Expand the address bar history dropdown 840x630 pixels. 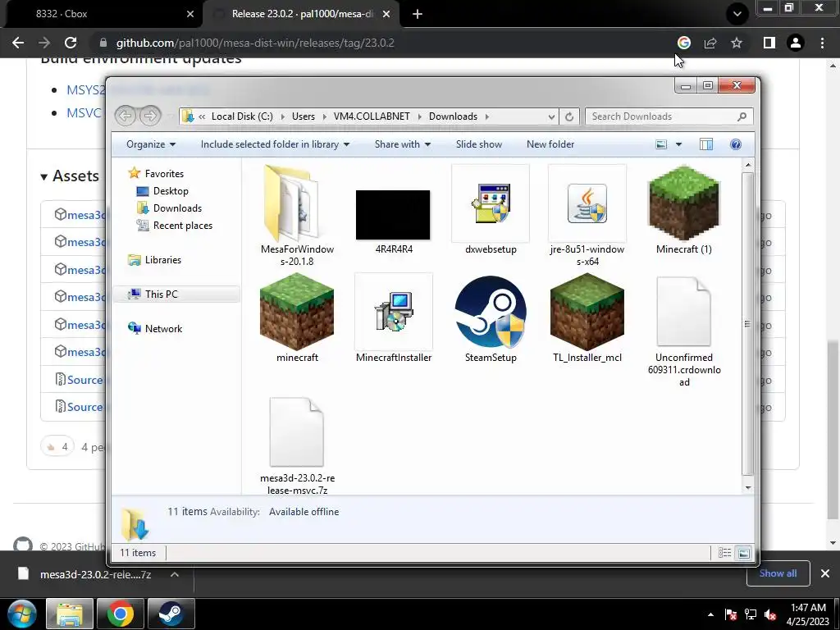[x=551, y=116]
